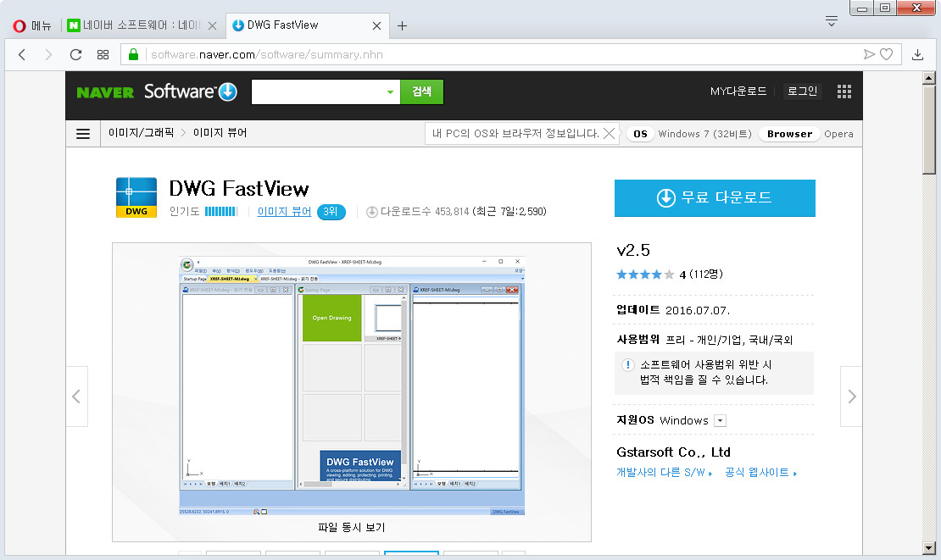Image resolution: width=941 pixels, height=560 pixels.
Task: Click the send page arrow icon
Action: click(x=869, y=54)
